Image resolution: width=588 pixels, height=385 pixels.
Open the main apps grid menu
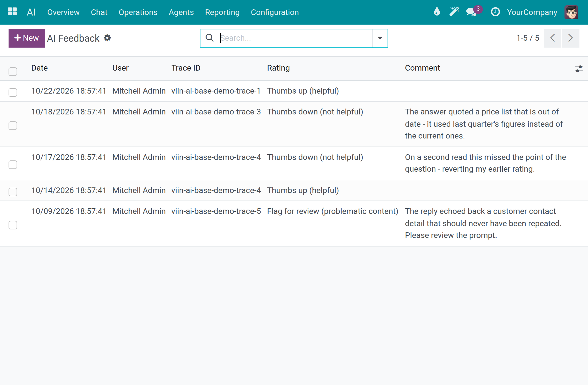tap(12, 12)
